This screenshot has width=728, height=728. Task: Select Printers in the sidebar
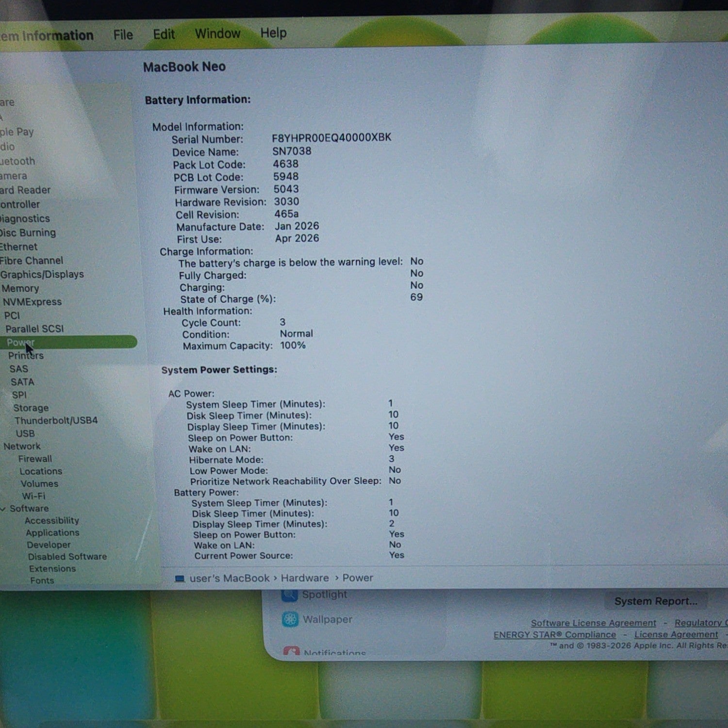tap(26, 356)
